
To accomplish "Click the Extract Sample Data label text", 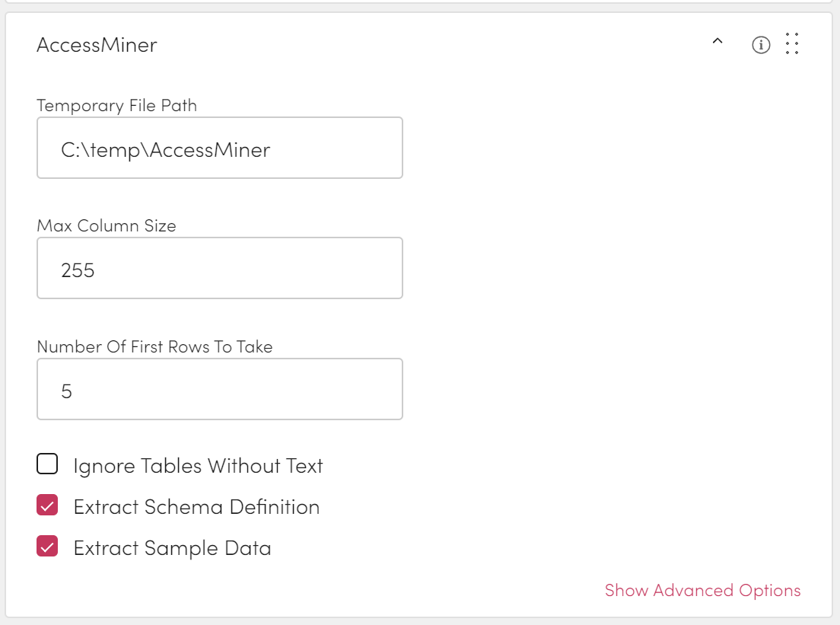I will 172,548.
